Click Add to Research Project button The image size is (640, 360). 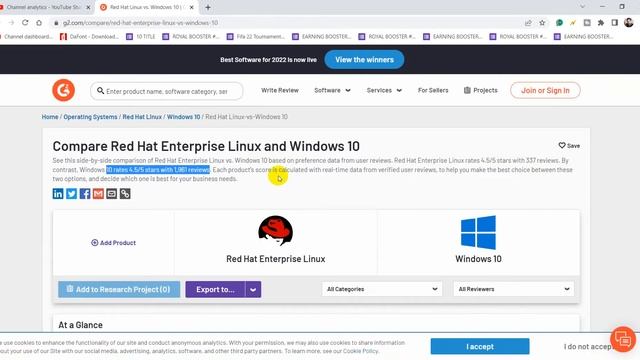119,289
